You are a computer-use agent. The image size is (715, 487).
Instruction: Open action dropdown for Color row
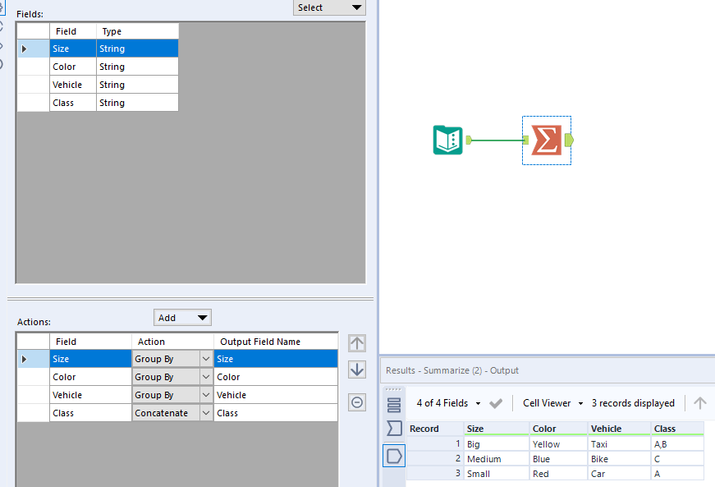pyautogui.click(x=206, y=377)
